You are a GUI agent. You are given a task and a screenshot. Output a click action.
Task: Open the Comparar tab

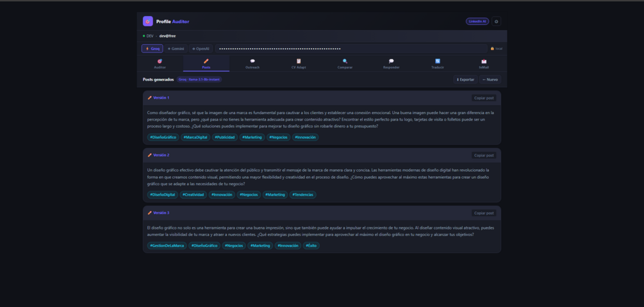[x=345, y=63]
